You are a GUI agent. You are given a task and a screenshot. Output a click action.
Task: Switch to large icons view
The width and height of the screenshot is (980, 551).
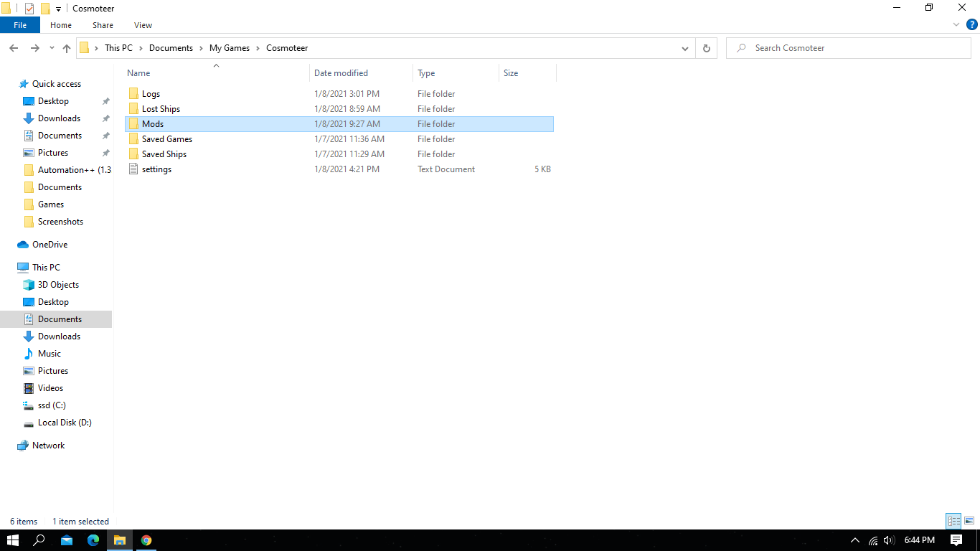point(969,522)
